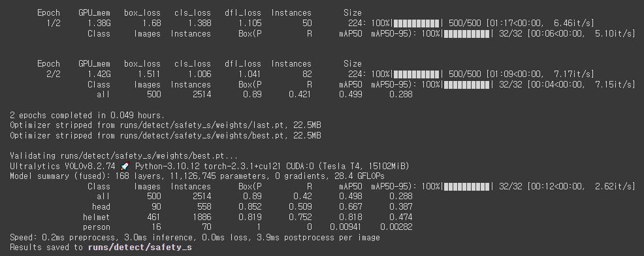644x256 pixels.
Task: Select head Images count '90'
Action: (156, 206)
